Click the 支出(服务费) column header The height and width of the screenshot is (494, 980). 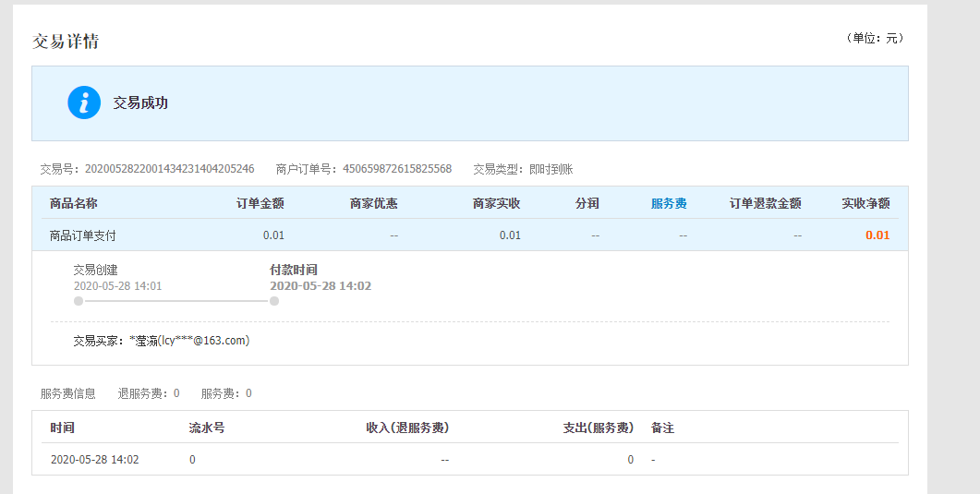click(x=599, y=428)
